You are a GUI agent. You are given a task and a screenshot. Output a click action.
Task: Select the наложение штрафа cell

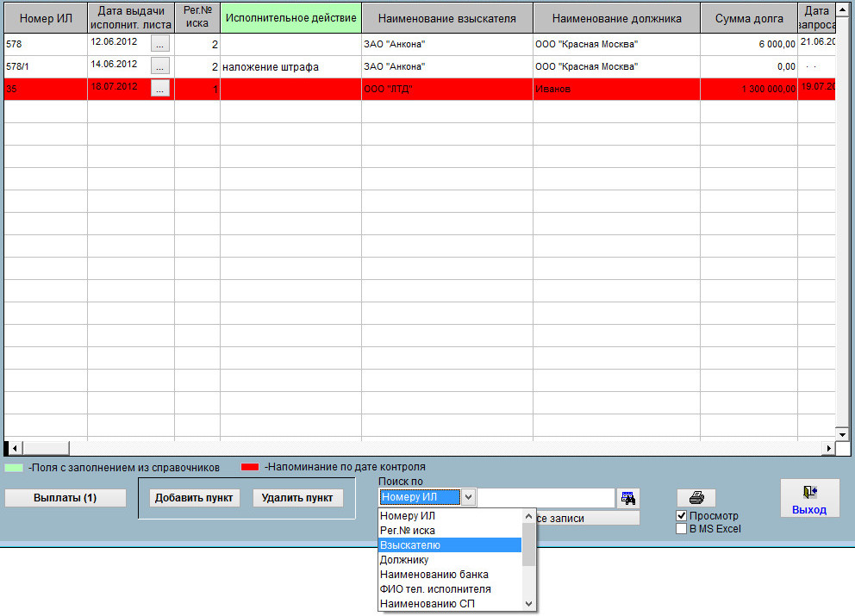point(290,66)
